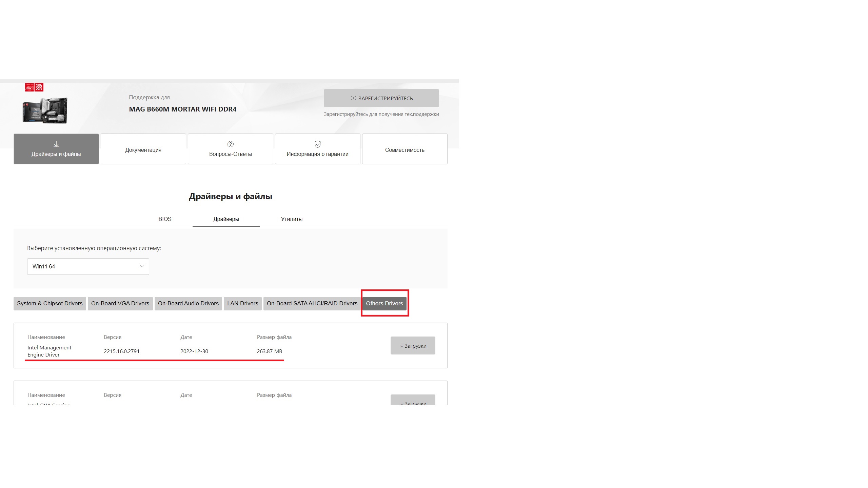Switch to the Утилиты tab

click(292, 219)
